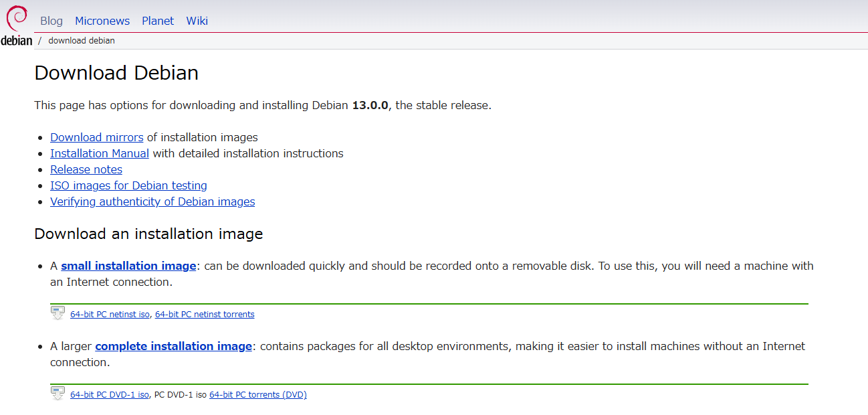Click download icon beside DVD-1 iso link
This screenshot has width=868, height=415.
58,394
